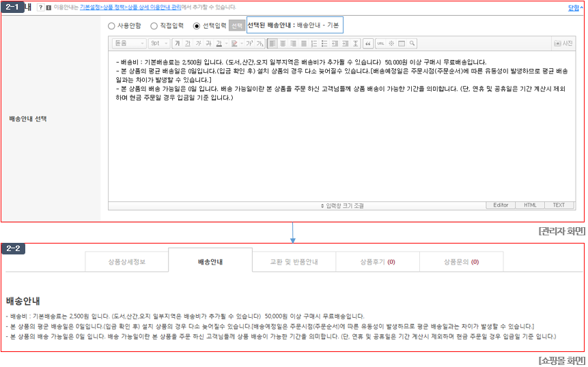This screenshot has height=367, width=588.
Task: Insert bulleted list
Action: pyautogui.click(x=324, y=44)
